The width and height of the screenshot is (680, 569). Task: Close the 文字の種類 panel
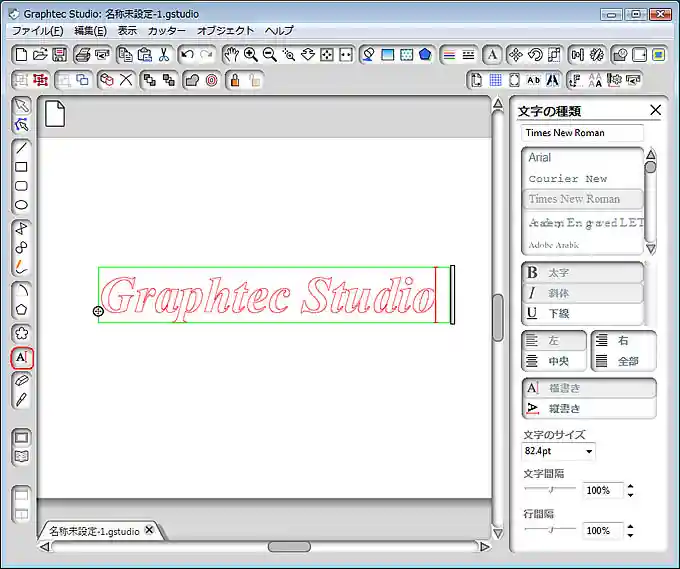pos(656,110)
